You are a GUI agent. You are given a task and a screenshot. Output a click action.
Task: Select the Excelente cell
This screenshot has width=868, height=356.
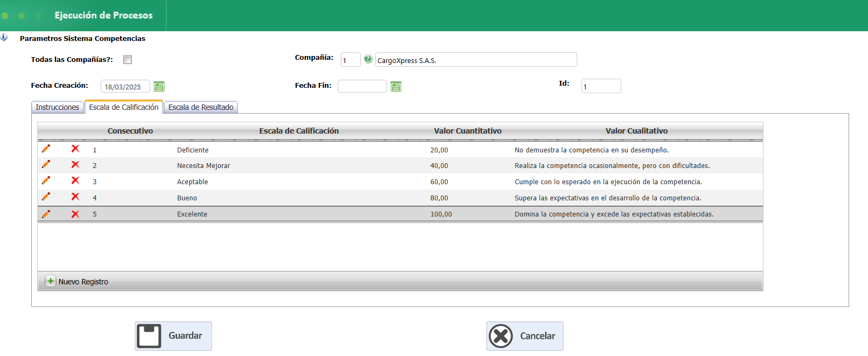[x=192, y=214]
